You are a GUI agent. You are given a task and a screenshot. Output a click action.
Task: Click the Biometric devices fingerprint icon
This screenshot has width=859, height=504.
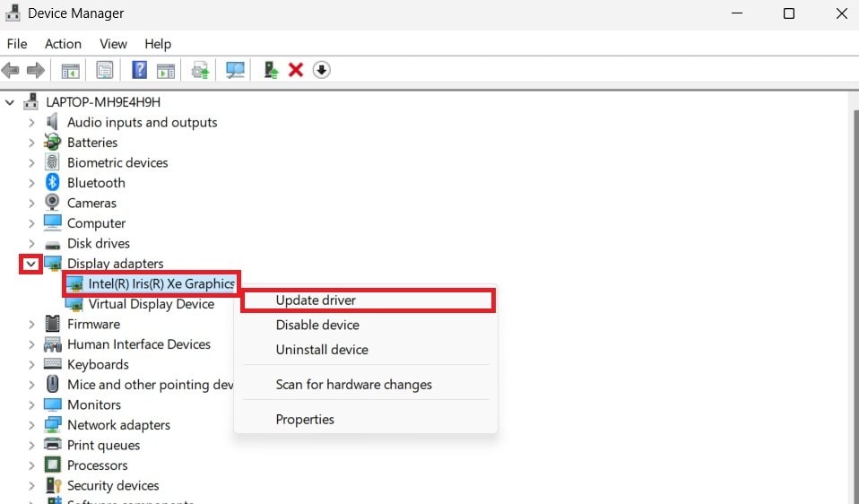pos(53,162)
